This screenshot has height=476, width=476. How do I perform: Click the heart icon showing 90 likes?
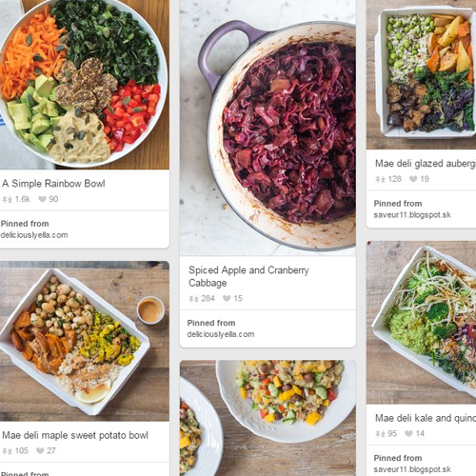pyautogui.click(x=42, y=199)
